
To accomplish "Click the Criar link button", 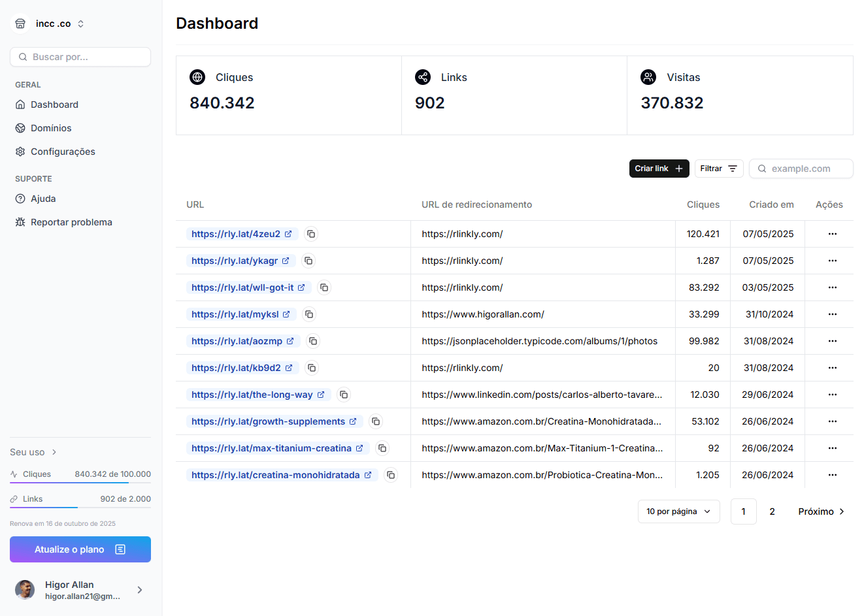I will [x=659, y=168].
